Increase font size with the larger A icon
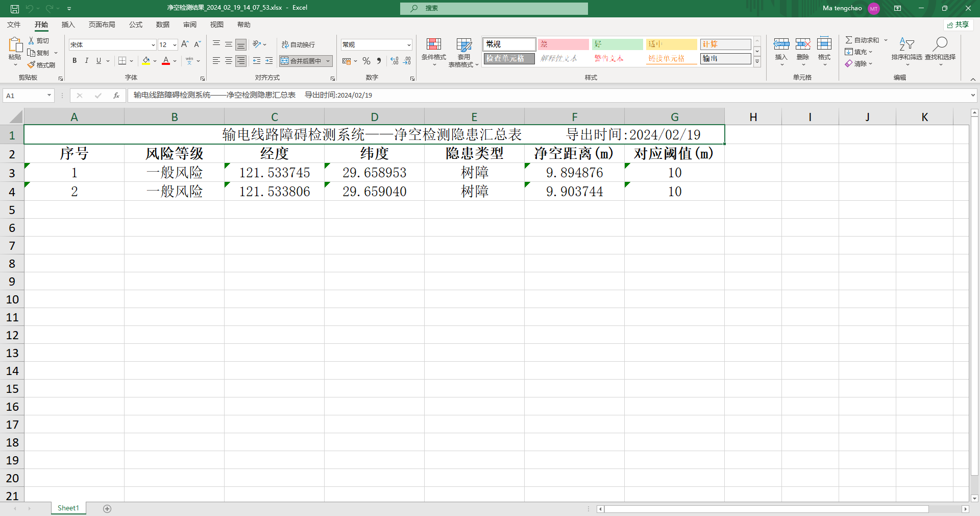The width and height of the screenshot is (980, 516). coord(185,44)
